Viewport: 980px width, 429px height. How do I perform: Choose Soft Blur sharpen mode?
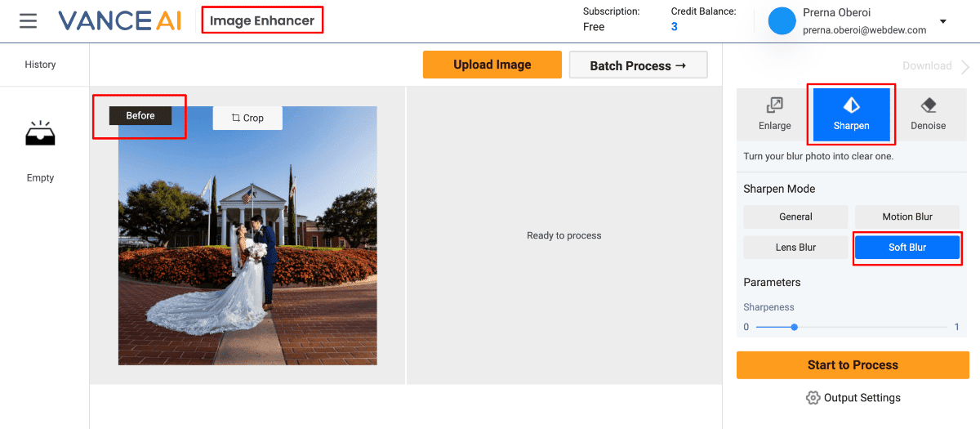(x=906, y=248)
